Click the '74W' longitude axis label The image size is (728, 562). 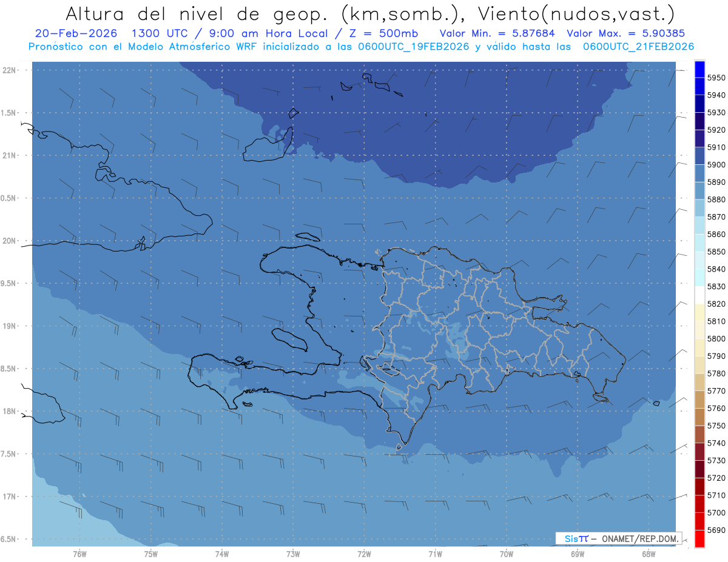click(221, 554)
